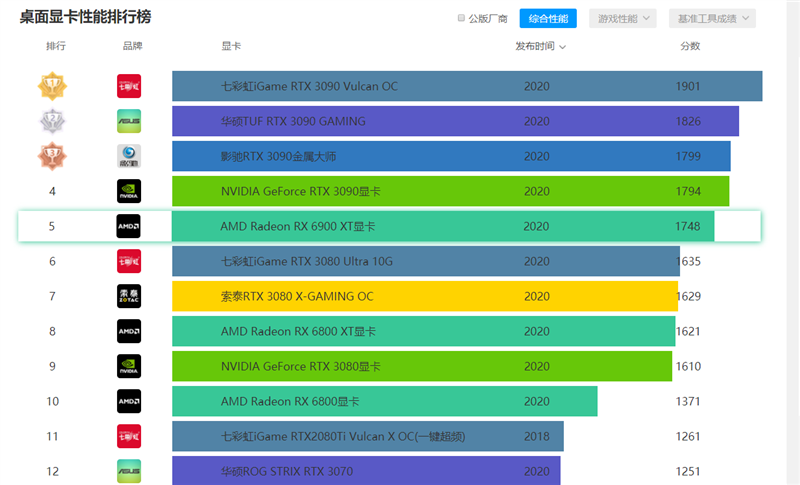Image resolution: width=800 pixels, height=485 pixels.
Task: Click AMD logo beside Radeon RX 6800显卡
Action: click(129, 401)
